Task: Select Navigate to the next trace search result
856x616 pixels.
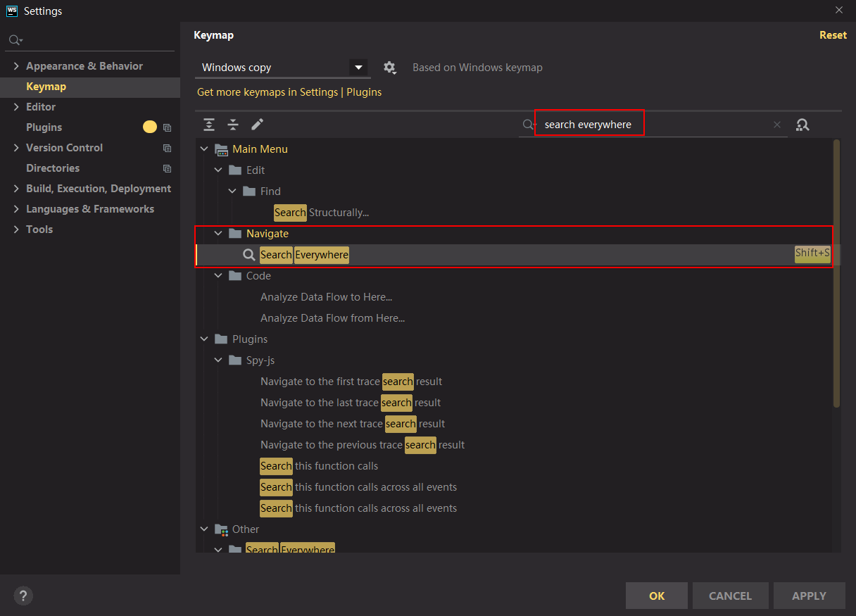Action: click(353, 424)
